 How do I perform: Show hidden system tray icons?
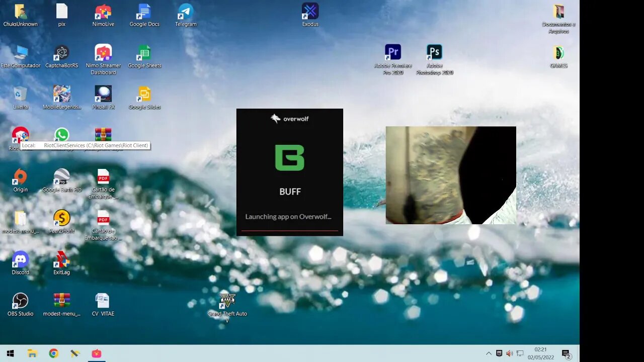[x=489, y=353]
